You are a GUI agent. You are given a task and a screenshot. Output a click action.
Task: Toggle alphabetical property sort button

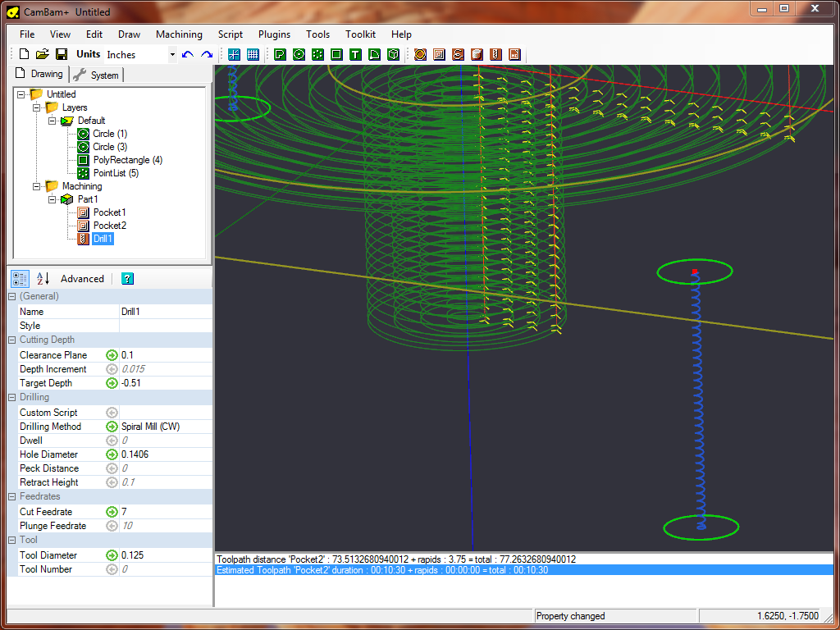point(43,279)
